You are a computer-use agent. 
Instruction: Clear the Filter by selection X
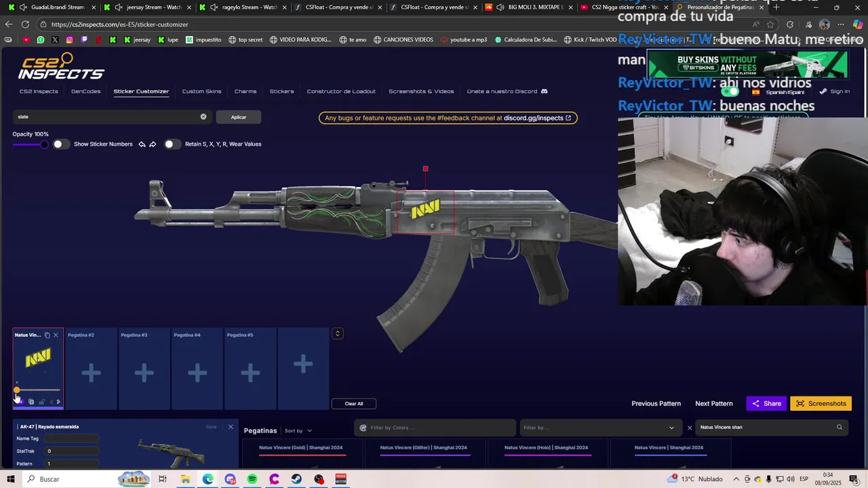(690, 428)
